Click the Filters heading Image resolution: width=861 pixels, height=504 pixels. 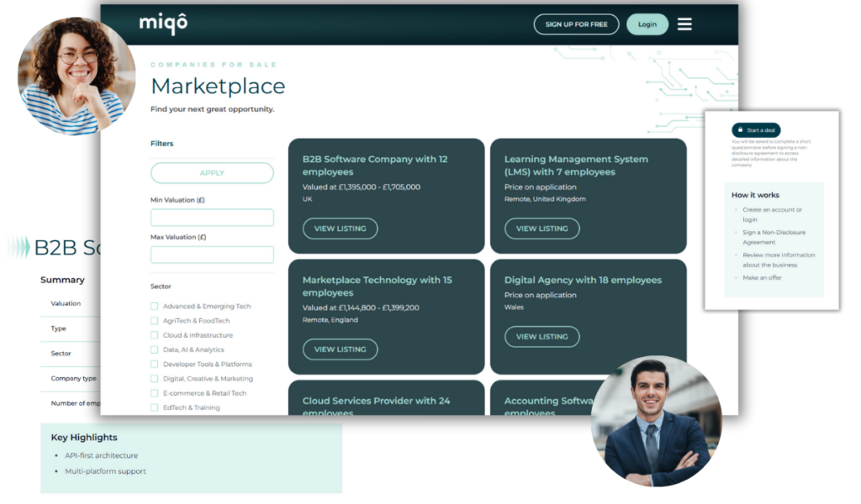pos(162,144)
